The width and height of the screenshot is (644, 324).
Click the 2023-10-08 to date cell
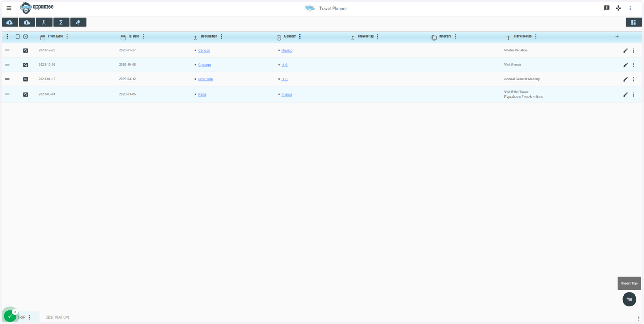pos(127,65)
